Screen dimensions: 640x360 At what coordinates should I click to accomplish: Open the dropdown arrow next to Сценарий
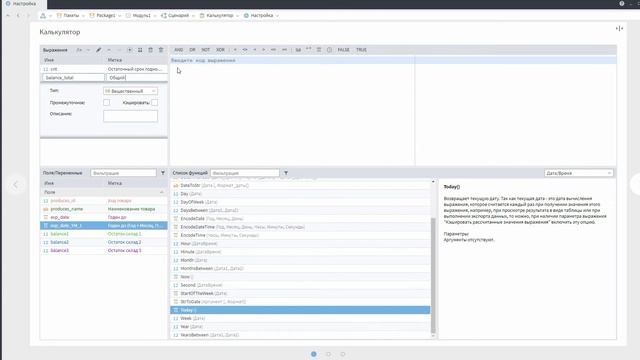point(193,16)
